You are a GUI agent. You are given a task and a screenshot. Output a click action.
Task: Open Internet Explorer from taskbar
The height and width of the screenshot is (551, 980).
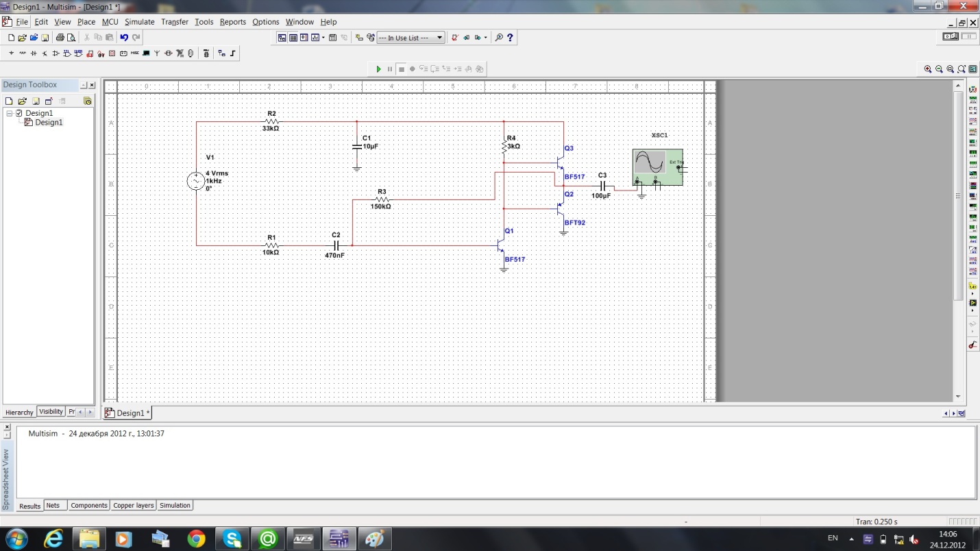53,539
